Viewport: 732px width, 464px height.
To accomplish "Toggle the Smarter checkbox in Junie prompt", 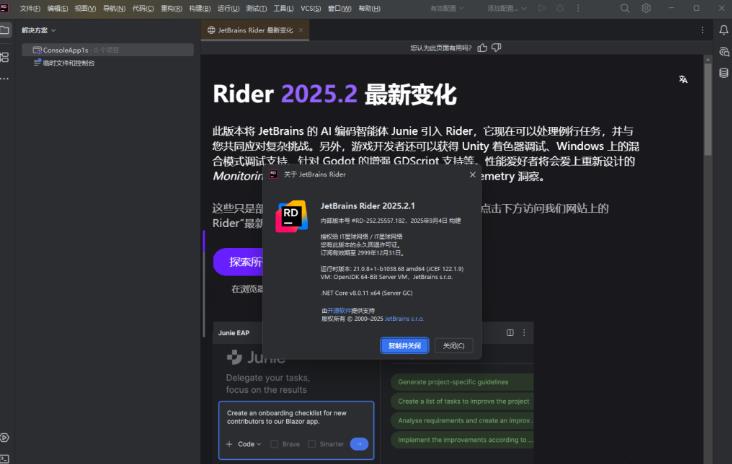I will [312, 444].
